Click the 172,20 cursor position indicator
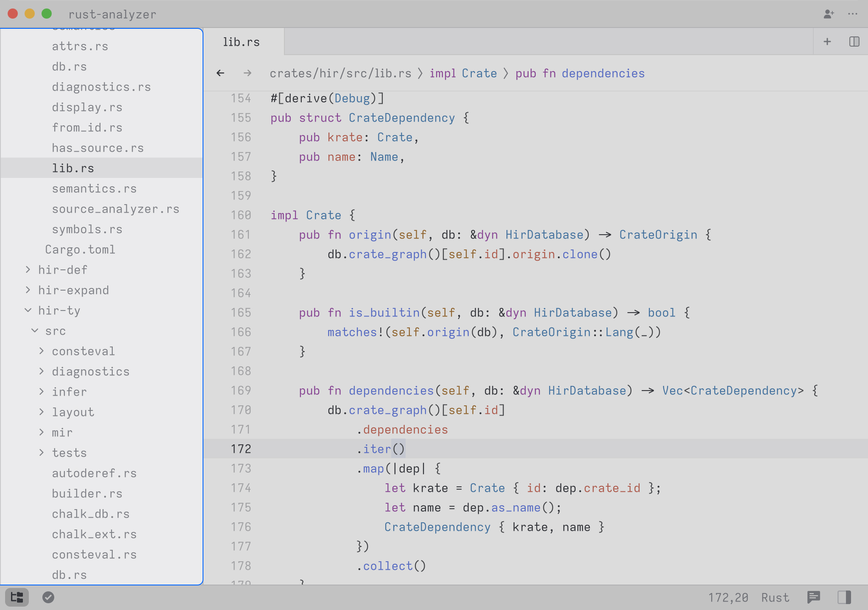The width and height of the screenshot is (868, 610). [728, 597]
